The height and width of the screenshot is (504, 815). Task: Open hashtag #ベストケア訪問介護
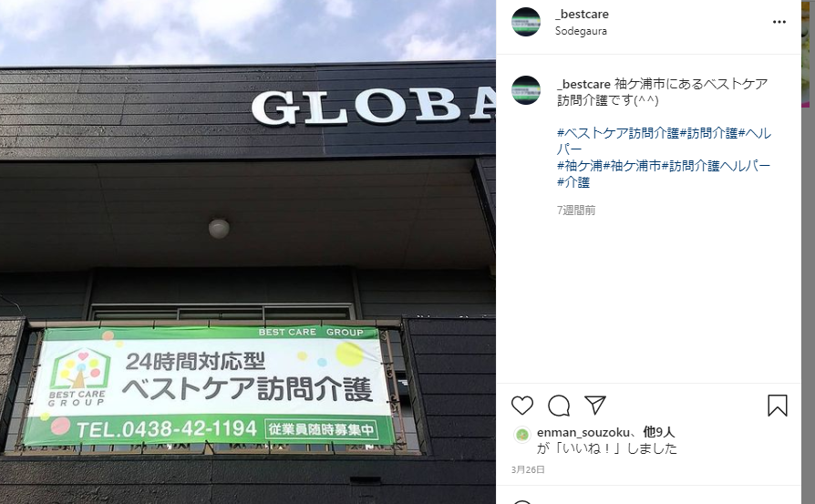pos(618,133)
